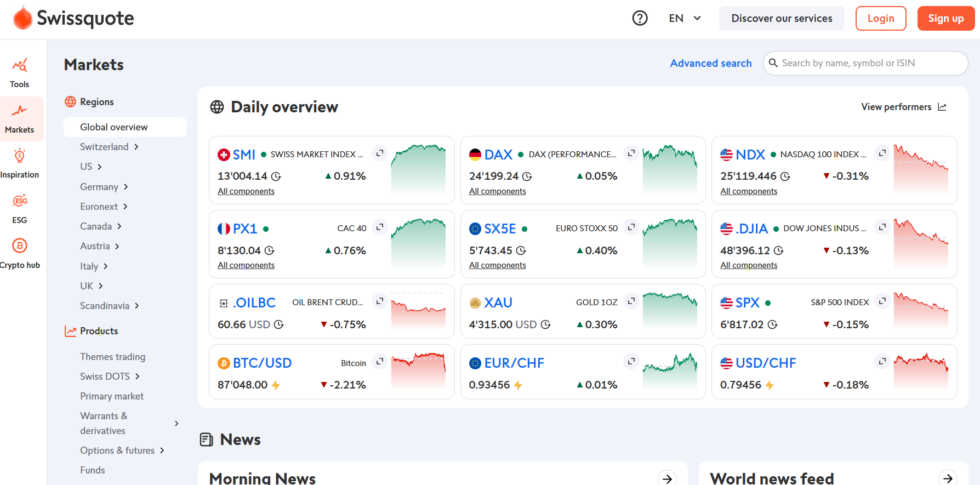Screen dimensions: 980x485
Task: Open the Inspiration lightbulb section
Action: pyautogui.click(x=20, y=163)
